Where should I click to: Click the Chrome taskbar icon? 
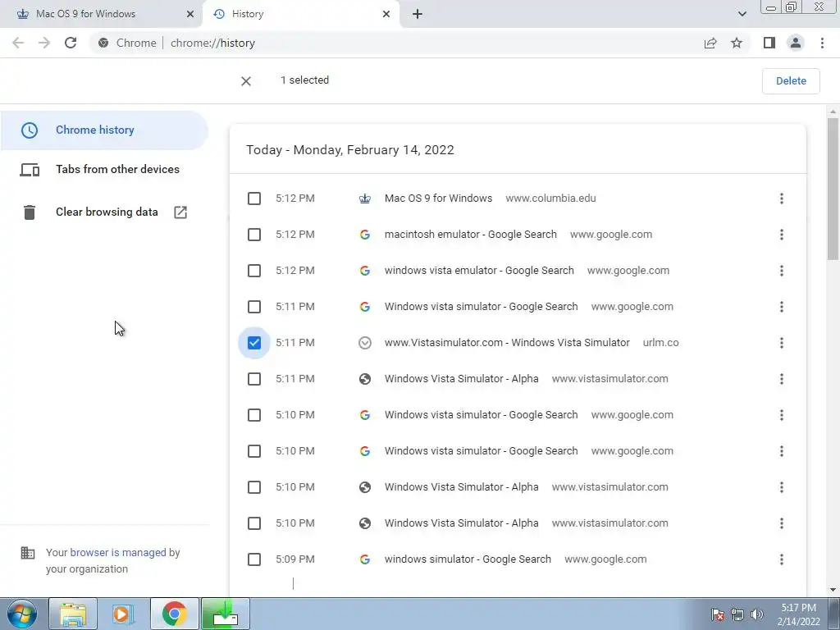pos(174,614)
